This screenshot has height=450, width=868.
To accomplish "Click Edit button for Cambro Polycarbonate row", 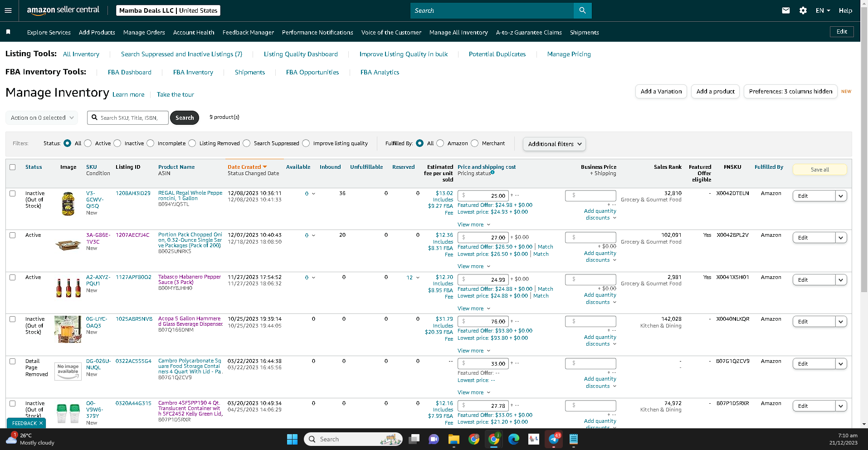I will tap(814, 364).
